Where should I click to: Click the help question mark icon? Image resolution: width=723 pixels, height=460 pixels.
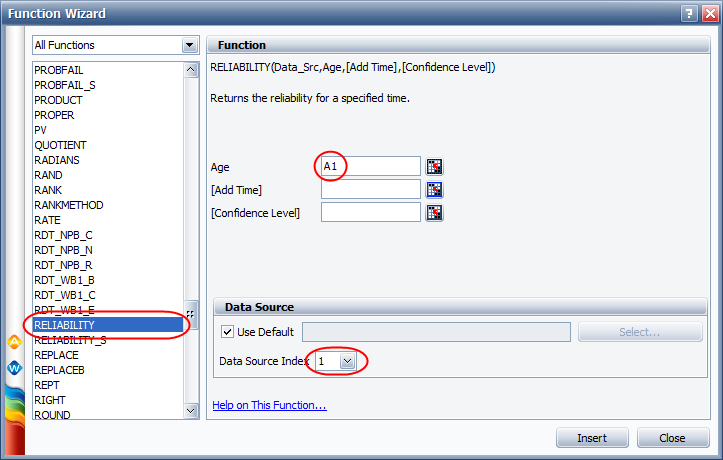[690, 13]
